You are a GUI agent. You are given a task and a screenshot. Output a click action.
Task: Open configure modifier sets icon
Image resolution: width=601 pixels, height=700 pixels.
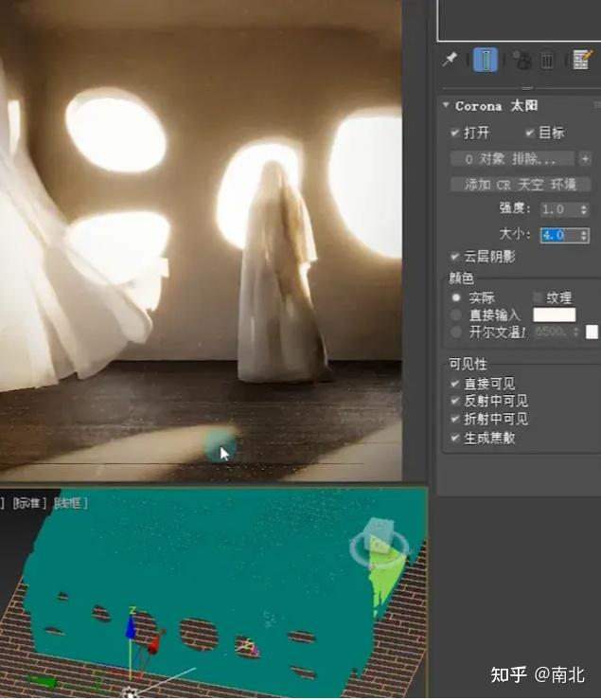pos(582,60)
